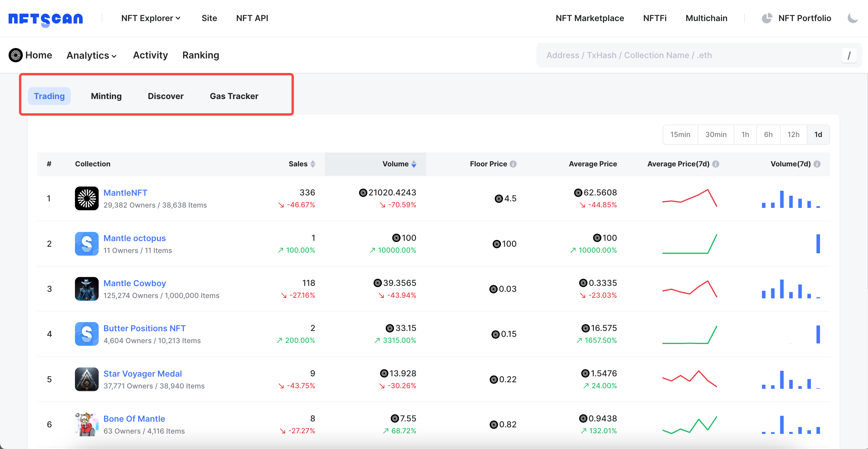Viewport: 868px width, 449px height.
Task: Click Mantle octopus 7d price sparkline
Action: pyautogui.click(x=689, y=243)
